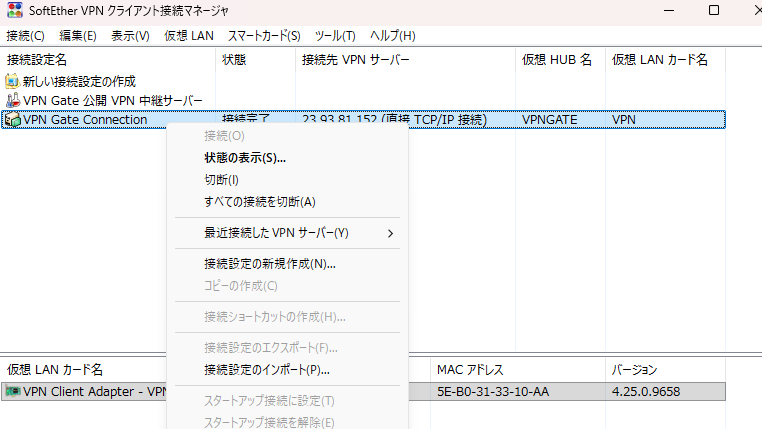The image size is (762, 429).
Task: Select 接続設定のインポート(P)... option
Action: (x=266, y=370)
